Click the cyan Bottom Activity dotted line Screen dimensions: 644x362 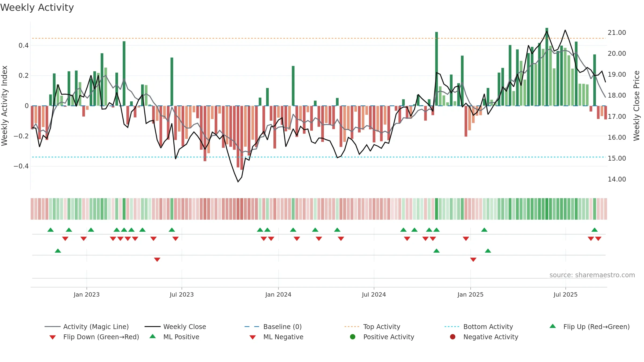tap(319, 157)
